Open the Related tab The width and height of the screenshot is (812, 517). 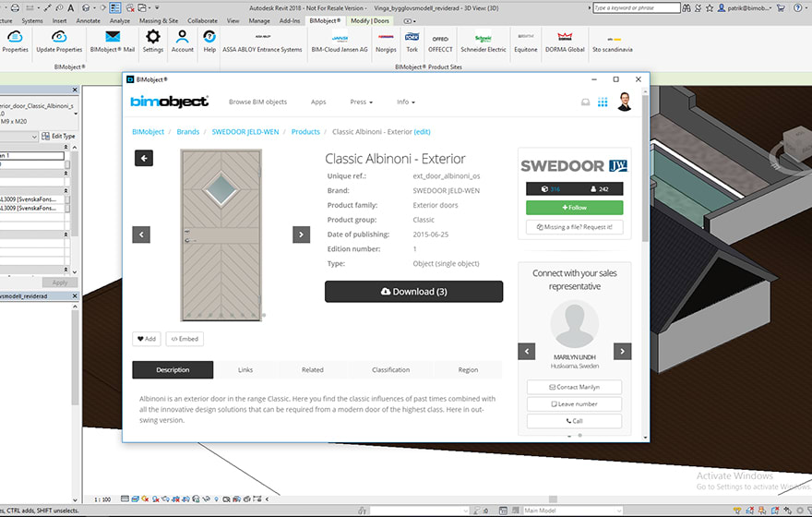pyautogui.click(x=312, y=370)
